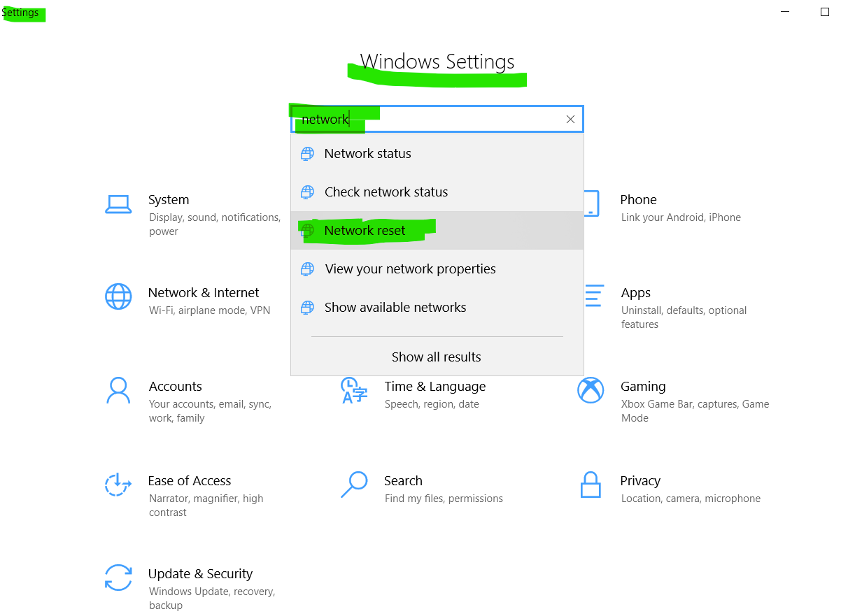Click icon beside Show available networks

pyautogui.click(x=307, y=308)
